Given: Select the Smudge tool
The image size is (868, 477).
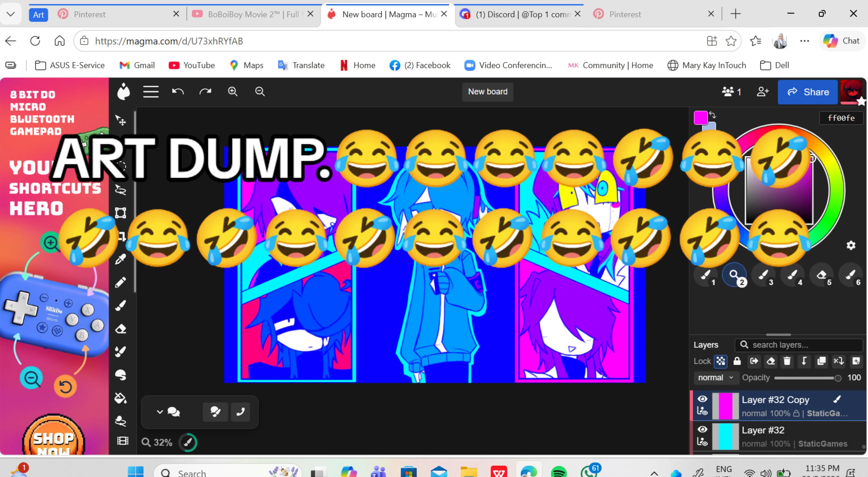Looking at the screenshot, I should (121, 375).
